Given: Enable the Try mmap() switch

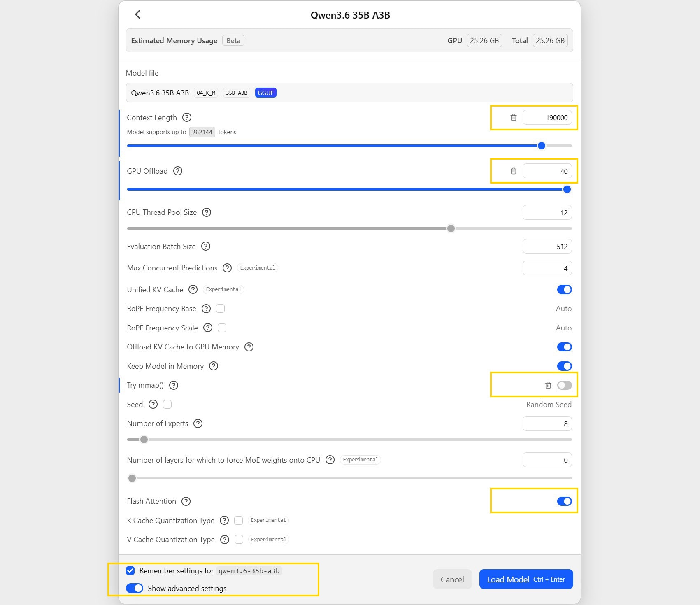Looking at the screenshot, I should coord(564,385).
